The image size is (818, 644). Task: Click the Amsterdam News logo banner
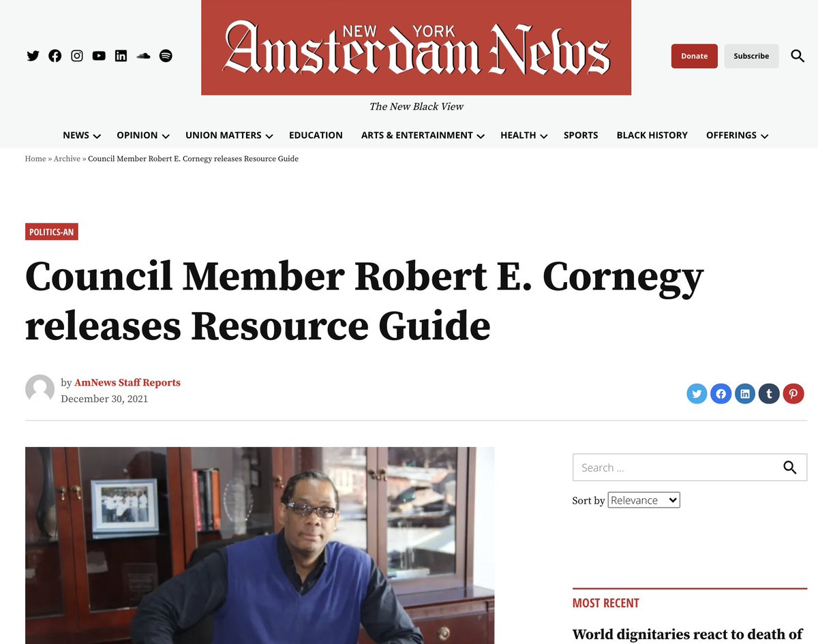[x=416, y=48]
